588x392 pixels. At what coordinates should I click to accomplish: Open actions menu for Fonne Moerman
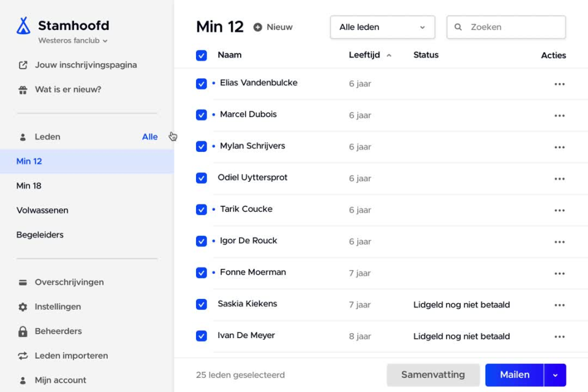point(559,273)
